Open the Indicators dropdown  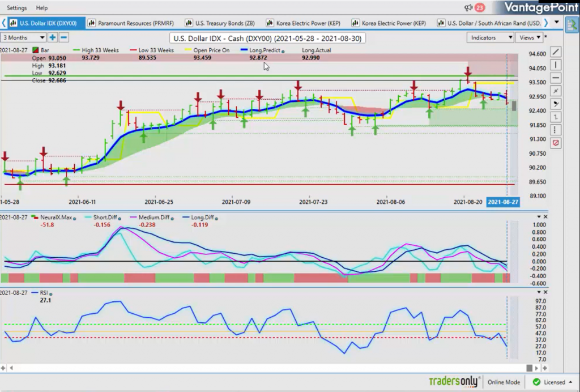point(490,37)
